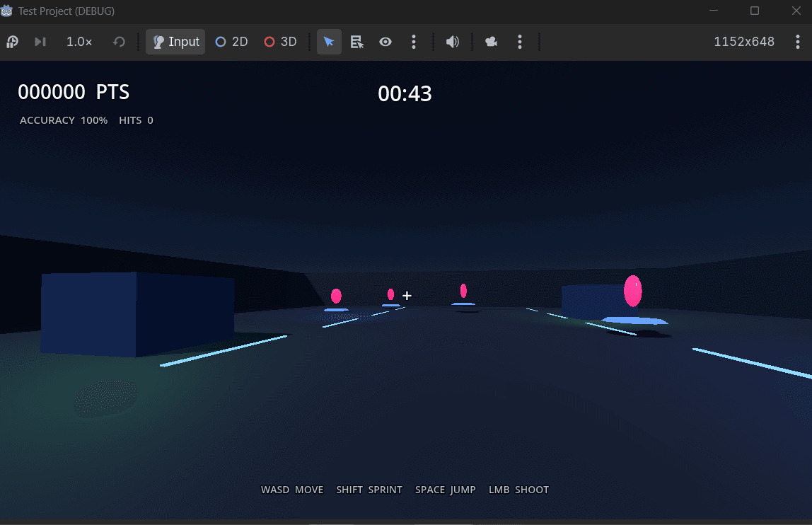
Task: Click the 00:43 countdown timer
Action: (405, 94)
